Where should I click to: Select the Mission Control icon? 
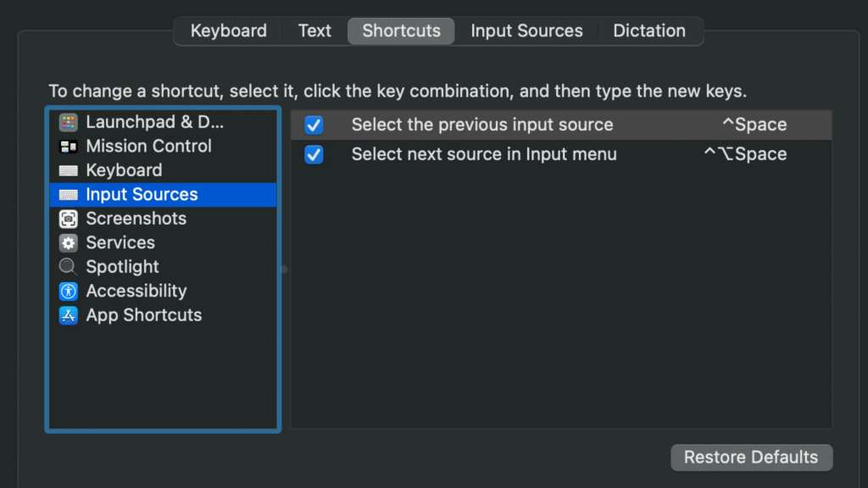tap(69, 147)
